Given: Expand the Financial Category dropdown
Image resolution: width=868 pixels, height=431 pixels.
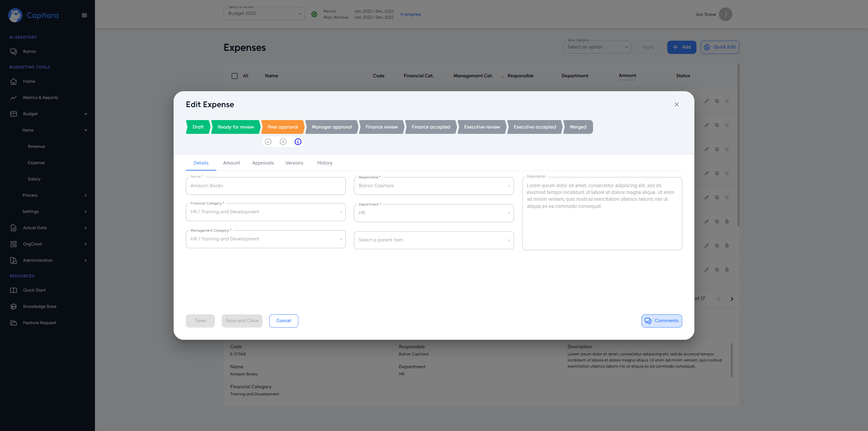Looking at the screenshot, I should [x=265, y=212].
